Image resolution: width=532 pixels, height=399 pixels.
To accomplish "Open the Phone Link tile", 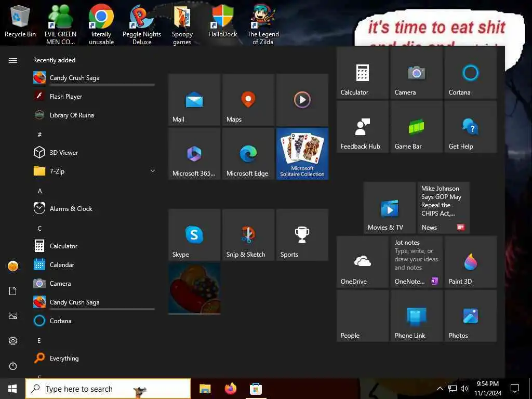I will tap(417, 316).
